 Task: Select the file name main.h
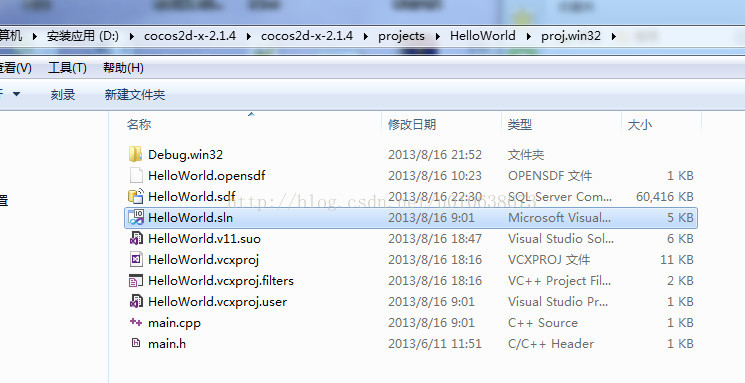tap(167, 343)
